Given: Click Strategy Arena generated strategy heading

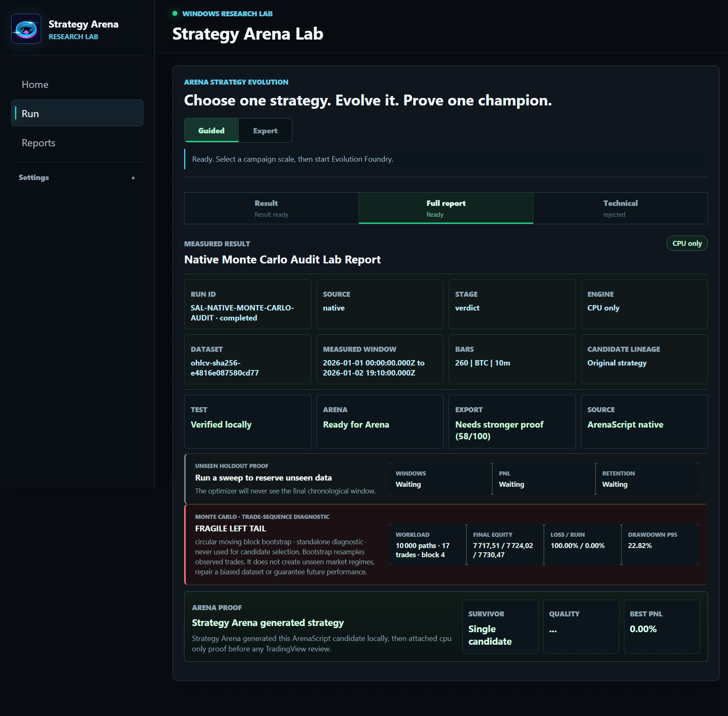Looking at the screenshot, I should coord(268,623).
